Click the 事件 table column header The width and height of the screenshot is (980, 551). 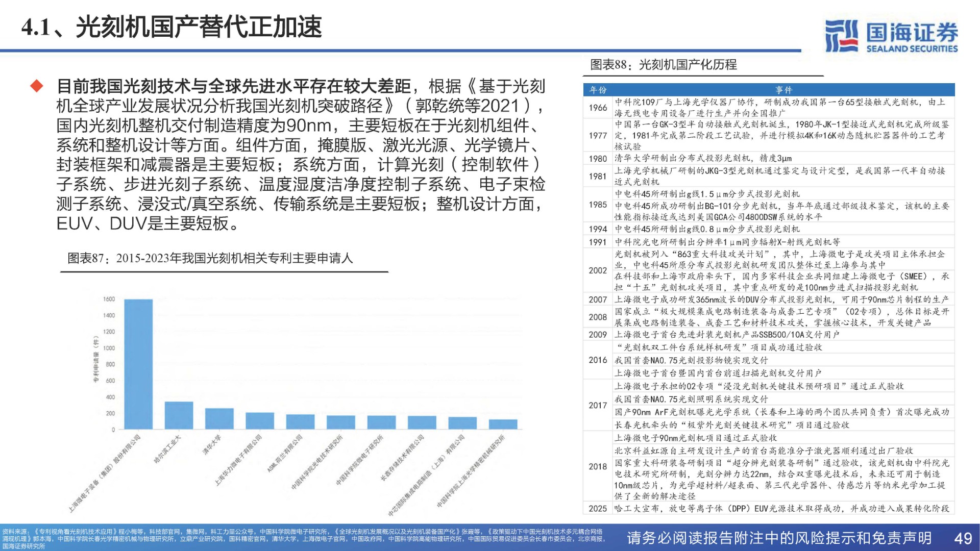783,90
